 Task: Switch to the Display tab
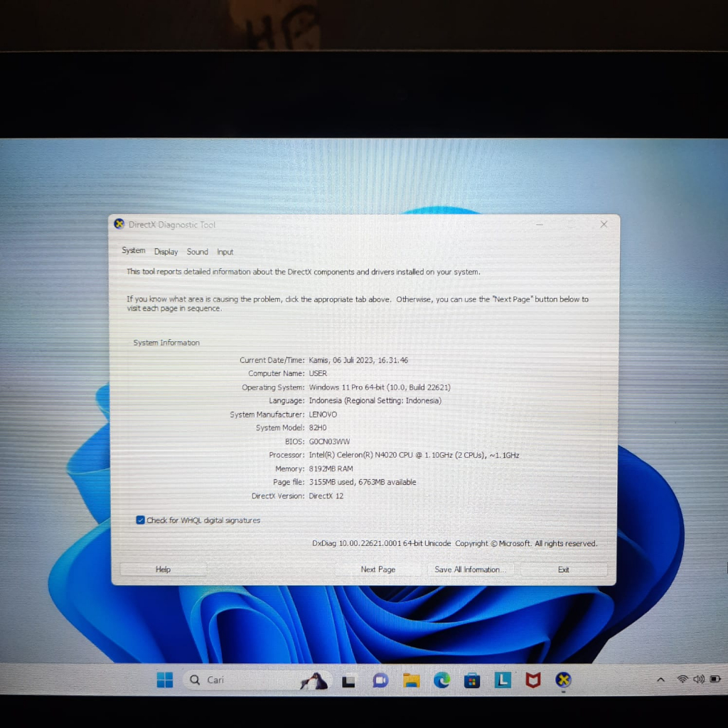(166, 252)
